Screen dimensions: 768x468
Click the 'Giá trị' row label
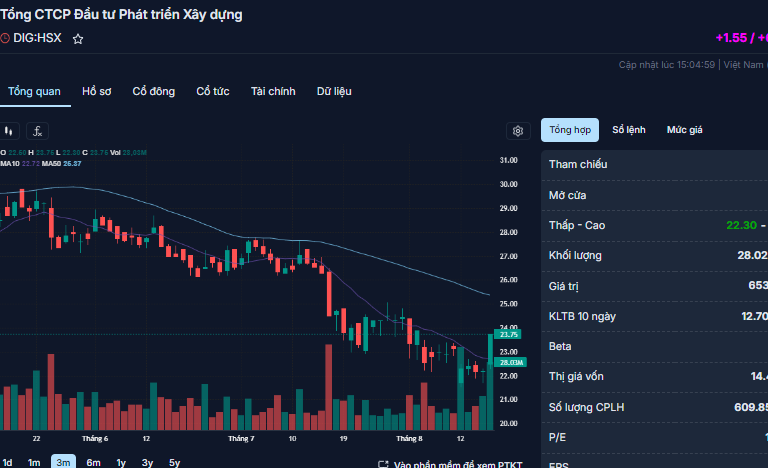(x=563, y=286)
